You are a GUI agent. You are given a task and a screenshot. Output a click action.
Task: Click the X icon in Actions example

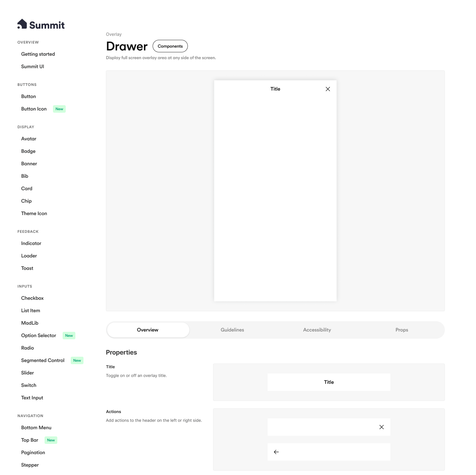381,427
